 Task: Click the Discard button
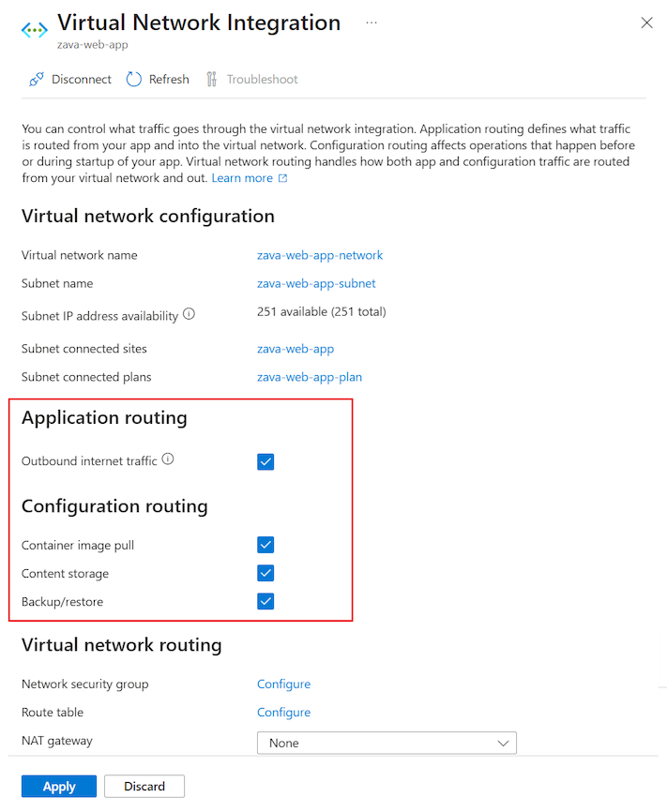tap(144, 786)
